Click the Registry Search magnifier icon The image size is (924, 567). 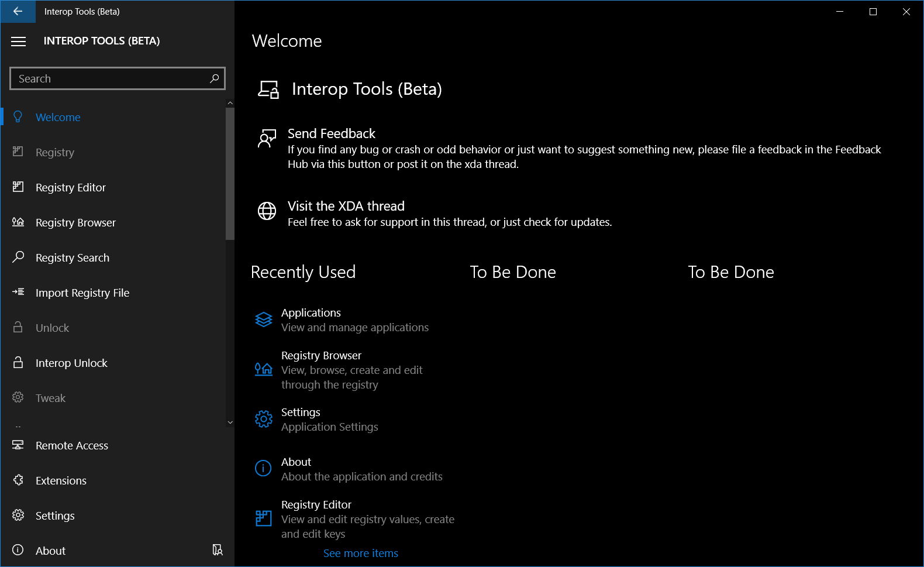(x=18, y=257)
